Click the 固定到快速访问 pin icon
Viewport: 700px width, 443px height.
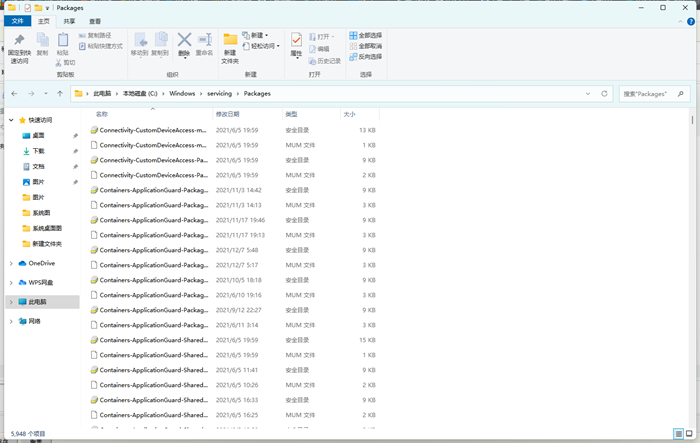(x=19, y=41)
